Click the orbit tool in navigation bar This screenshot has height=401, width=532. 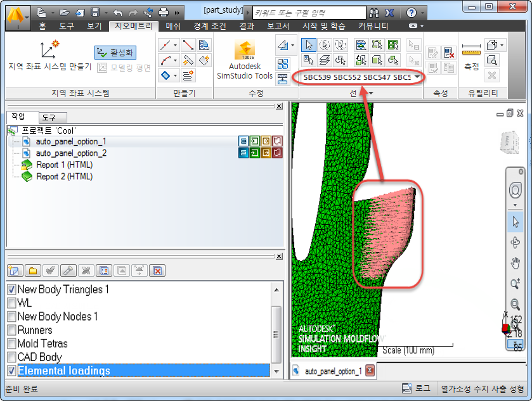(515, 243)
